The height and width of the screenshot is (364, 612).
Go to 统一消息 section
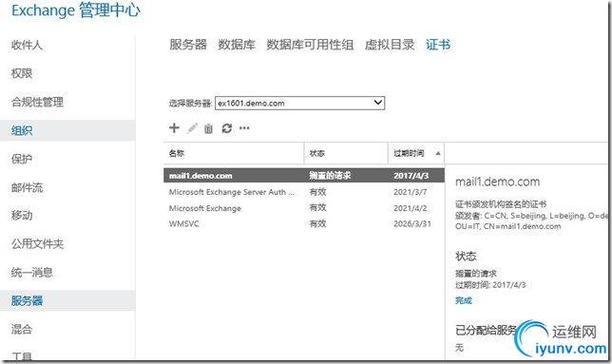[32, 273]
